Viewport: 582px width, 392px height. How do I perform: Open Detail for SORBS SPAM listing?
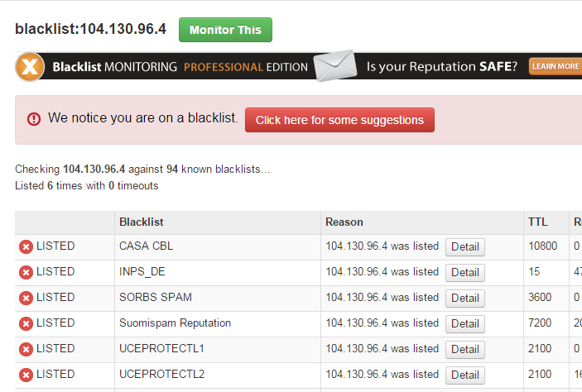[465, 299]
